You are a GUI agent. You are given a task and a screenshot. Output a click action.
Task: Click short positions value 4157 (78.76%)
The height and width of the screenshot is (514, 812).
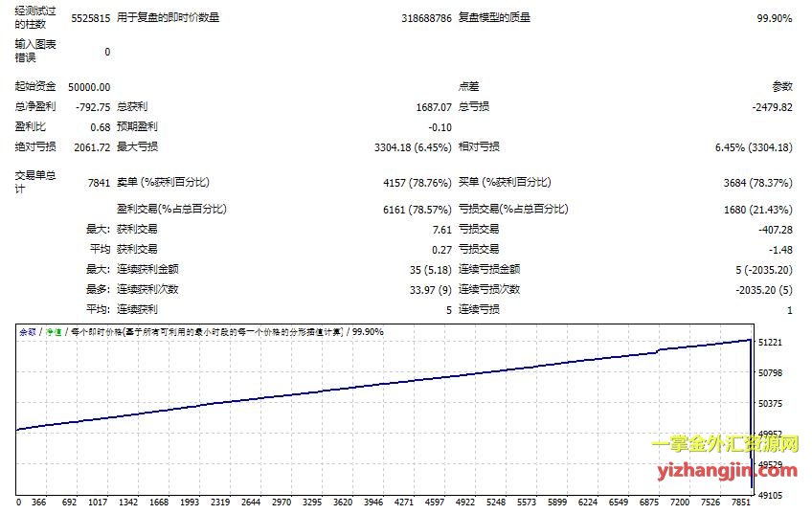[x=417, y=183]
